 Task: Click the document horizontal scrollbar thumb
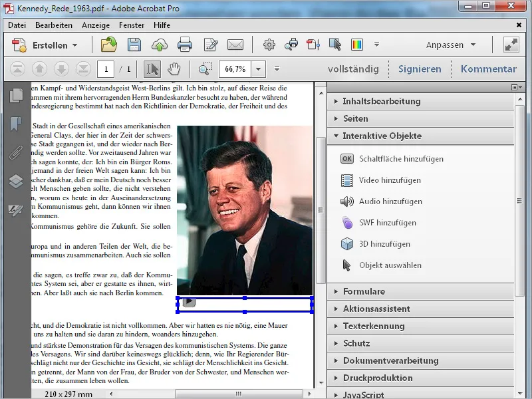click(x=239, y=394)
